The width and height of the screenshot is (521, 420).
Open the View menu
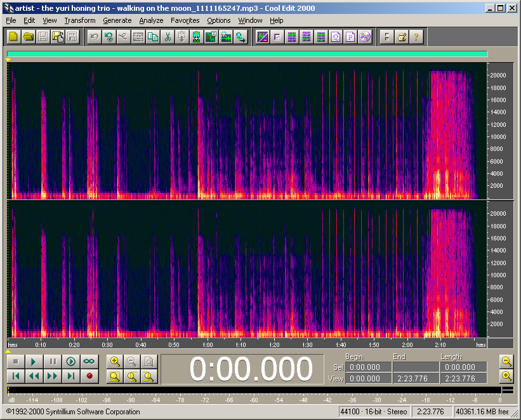pyautogui.click(x=49, y=20)
